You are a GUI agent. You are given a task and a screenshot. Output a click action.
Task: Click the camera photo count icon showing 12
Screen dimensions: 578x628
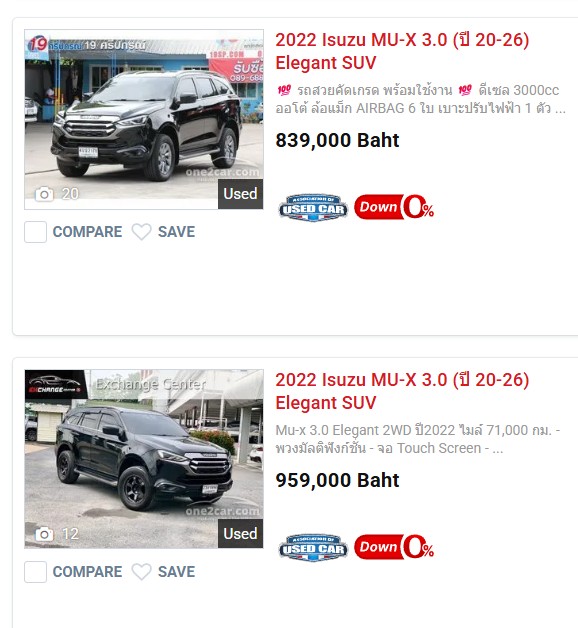(x=44, y=534)
